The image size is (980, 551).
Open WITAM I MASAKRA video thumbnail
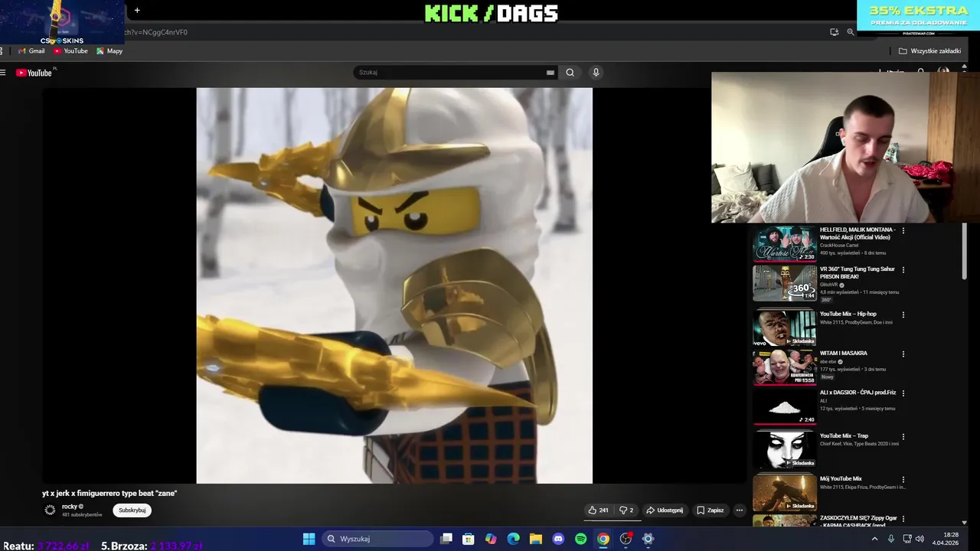click(x=785, y=367)
